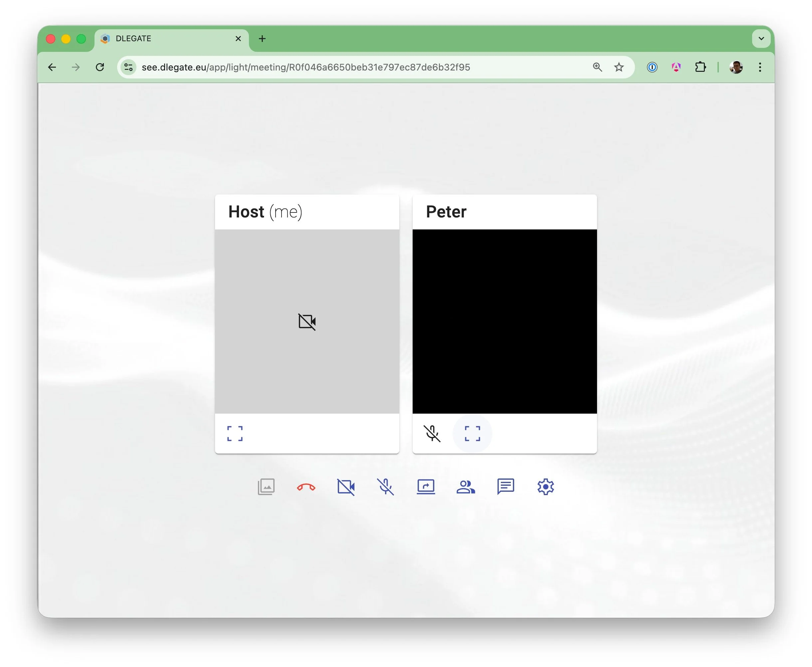This screenshot has width=812, height=667.
Task: Click Peter's muted microphone indicator
Action: click(x=433, y=433)
